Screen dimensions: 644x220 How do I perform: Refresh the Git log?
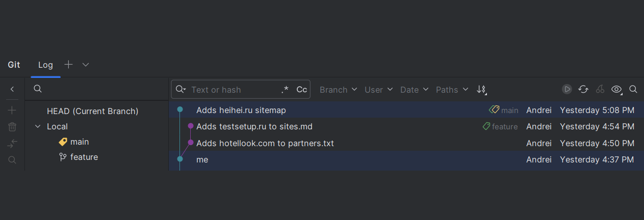(583, 89)
